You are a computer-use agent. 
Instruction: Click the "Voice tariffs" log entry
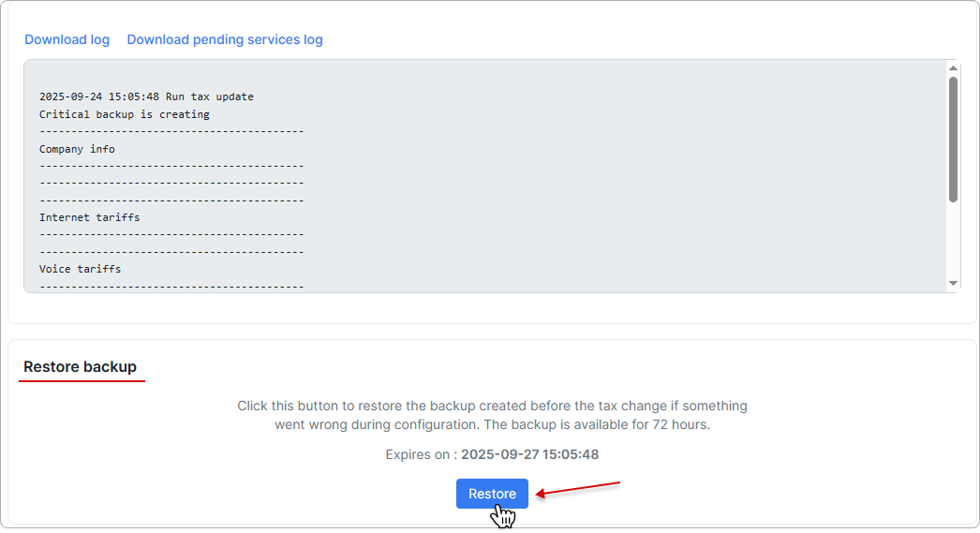(x=80, y=269)
